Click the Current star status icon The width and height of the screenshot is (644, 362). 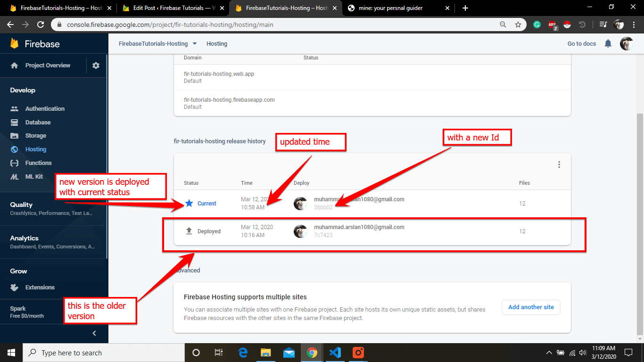tap(189, 204)
